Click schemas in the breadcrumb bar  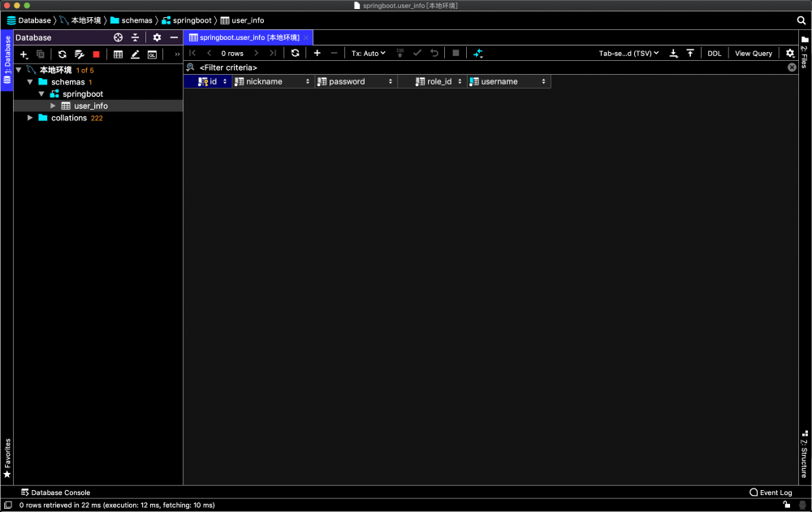(132, 20)
